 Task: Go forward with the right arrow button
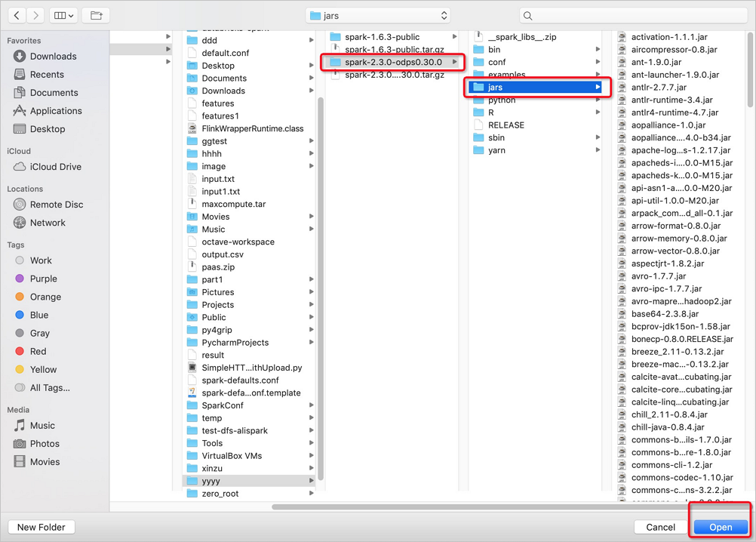pos(35,15)
